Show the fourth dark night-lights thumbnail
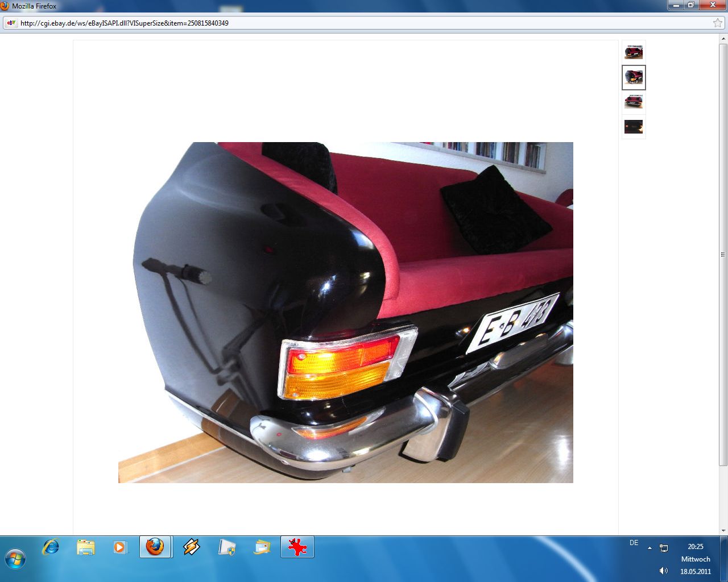Image resolution: width=728 pixels, height=582 pixels. [634, 127]
